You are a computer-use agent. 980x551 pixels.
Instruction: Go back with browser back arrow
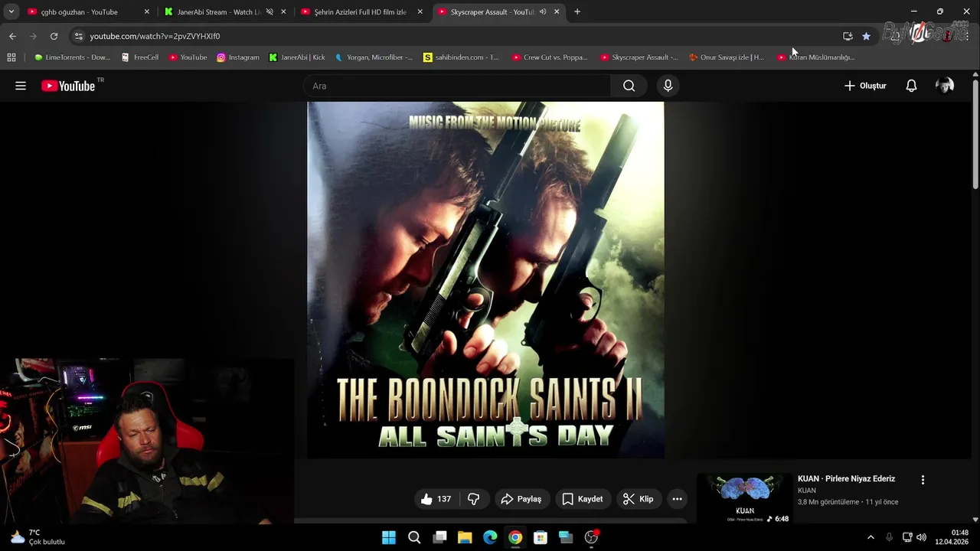tap(12, 36)
